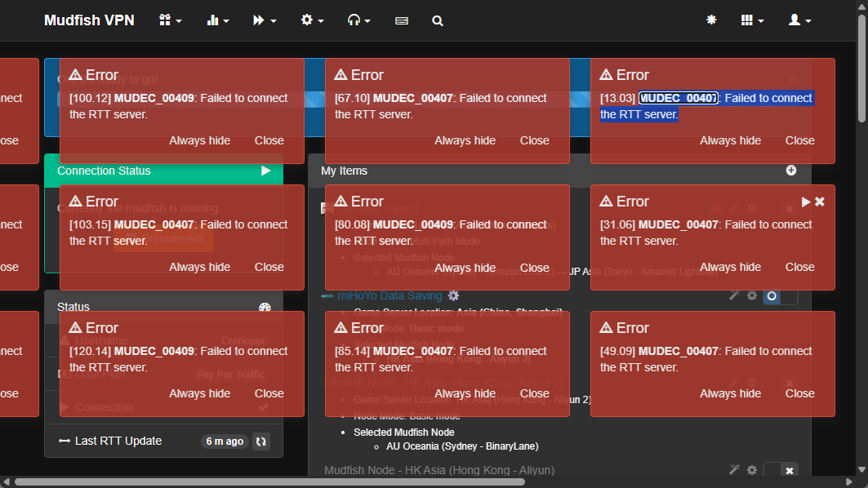This screenshot has height=488, width=868.
Task: Close the [67.10] MUDEC_00407 error
Action: point(534,140)
